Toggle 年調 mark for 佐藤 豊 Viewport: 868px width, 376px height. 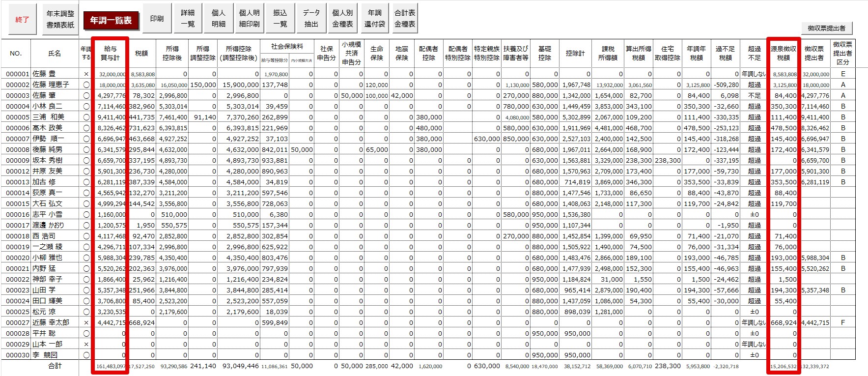point(86,74)
